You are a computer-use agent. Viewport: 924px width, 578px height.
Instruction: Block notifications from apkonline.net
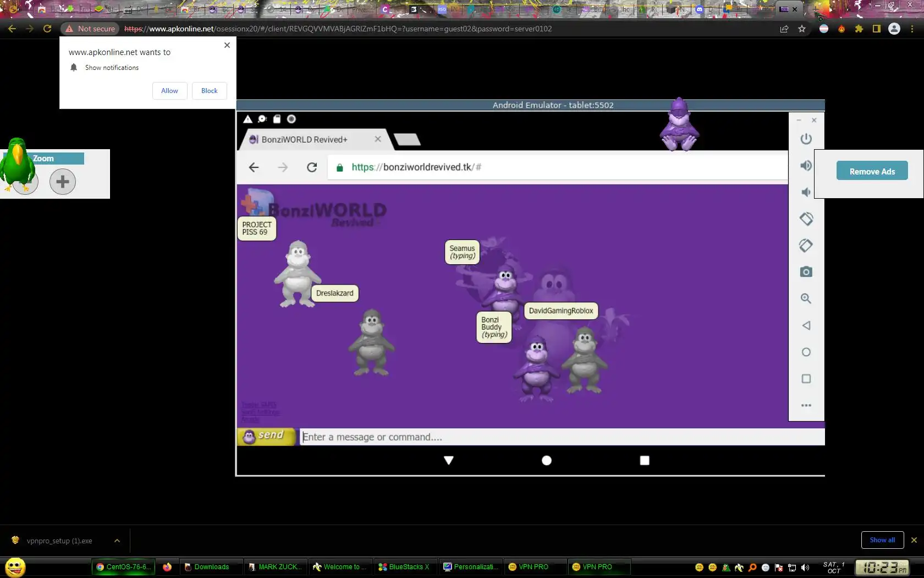pyautogui.click(x=210, y=91)
